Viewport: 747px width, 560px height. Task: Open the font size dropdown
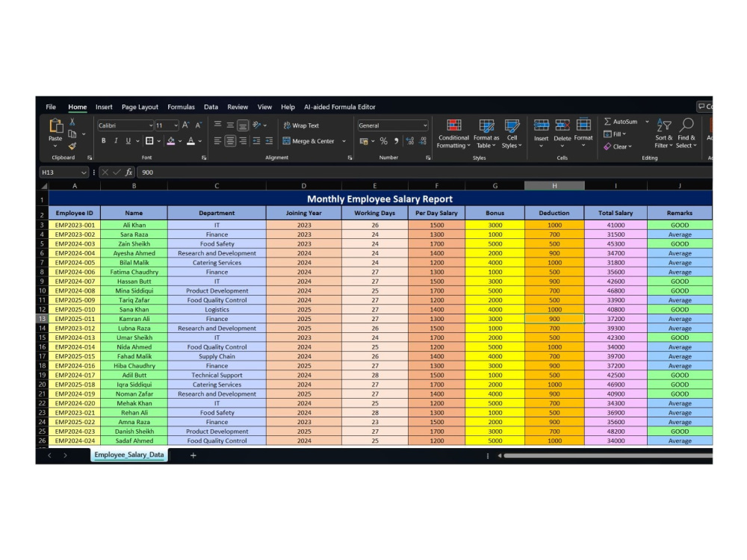click(x=176, y=125)
